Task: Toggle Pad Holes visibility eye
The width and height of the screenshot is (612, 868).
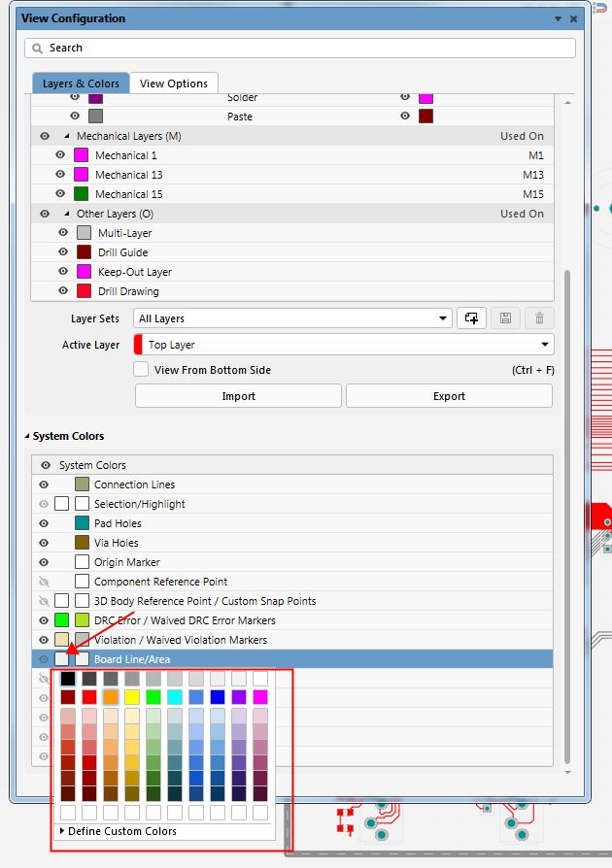Action: (x=44, y=523)
